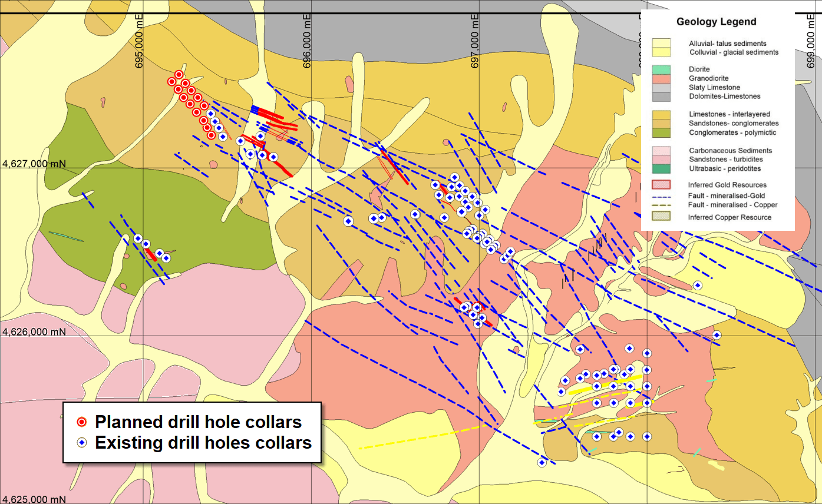Image resolution: width=822 pixels, height=504 pixels.
Task: Click the 'Fault - mineralised-Gold' legend label
Action: point(727,195)
